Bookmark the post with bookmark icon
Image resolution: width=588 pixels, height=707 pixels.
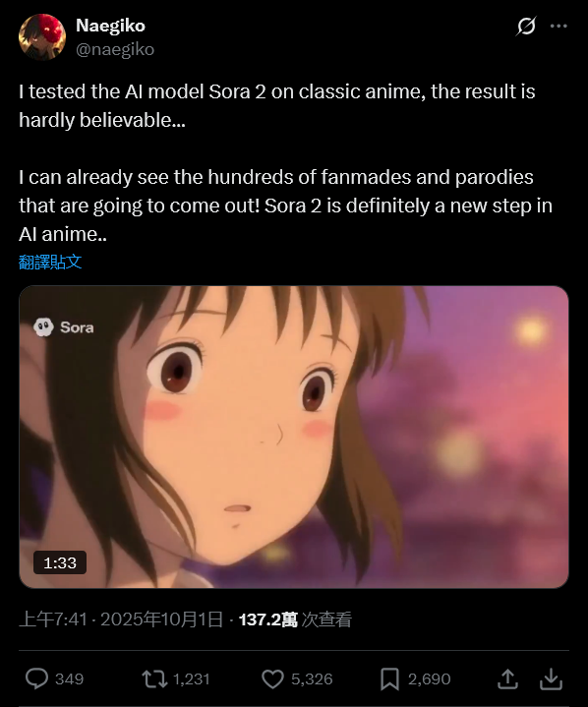point(389,679)
